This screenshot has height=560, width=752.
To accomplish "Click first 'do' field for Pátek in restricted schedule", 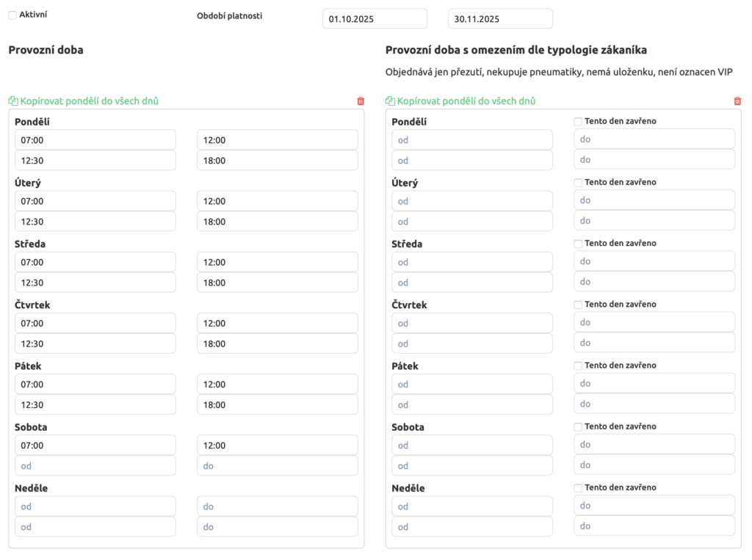I will pos(654,383).
